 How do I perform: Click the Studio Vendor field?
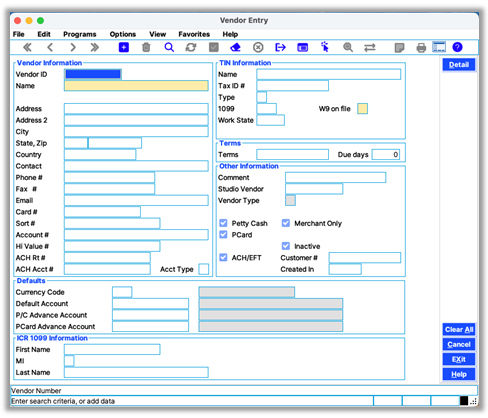point(314,189)
